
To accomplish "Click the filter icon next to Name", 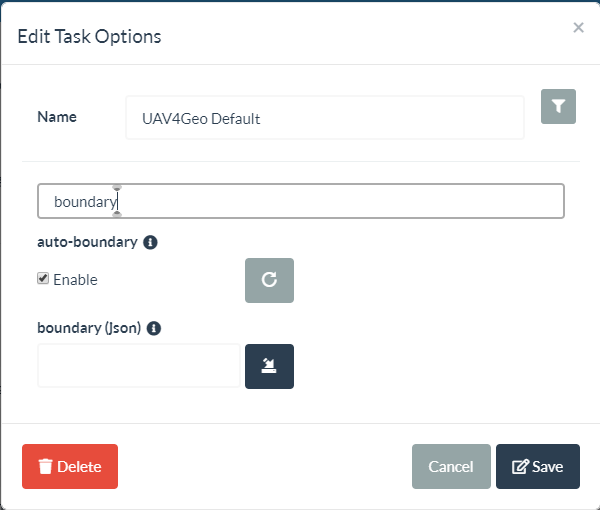I will tap(558, 106).
